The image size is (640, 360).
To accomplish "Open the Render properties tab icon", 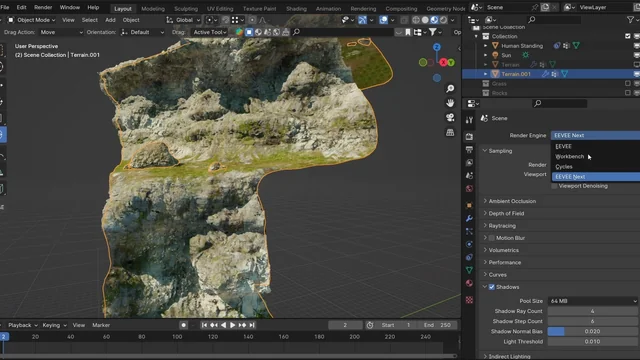I will (469, 136).
